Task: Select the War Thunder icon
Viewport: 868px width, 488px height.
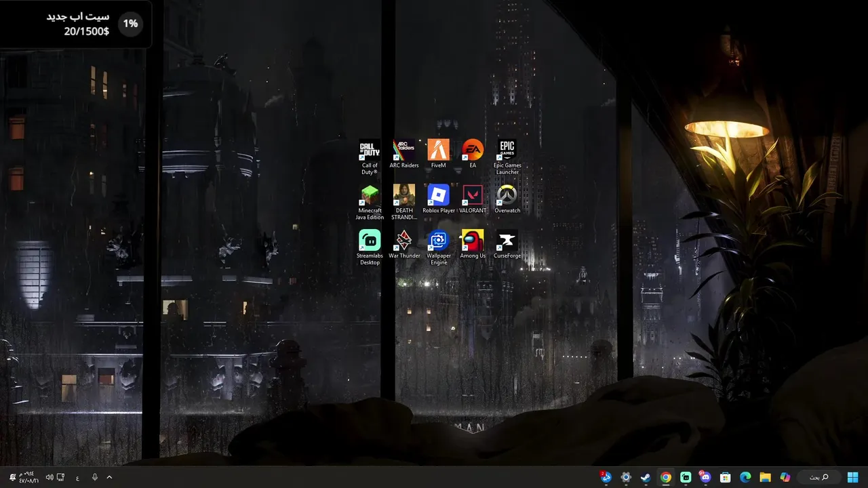Action: (x=404, y=245)
